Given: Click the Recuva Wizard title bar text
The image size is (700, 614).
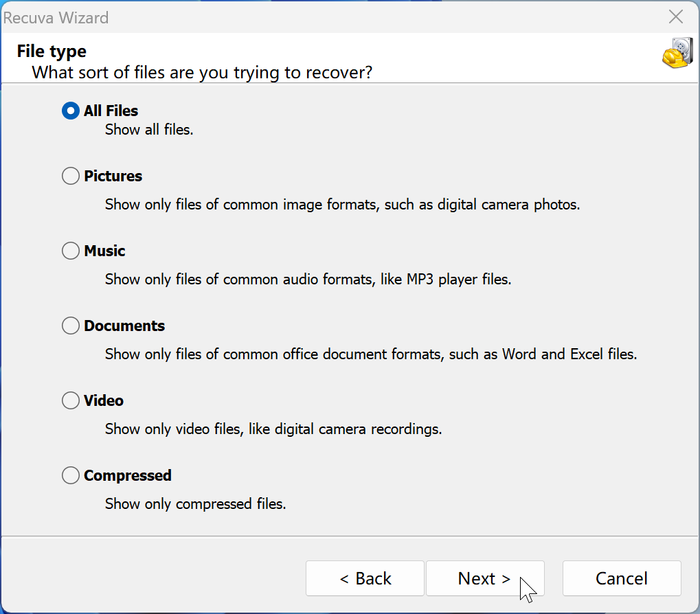Looking at the screenshot, I should [x=56, y=18].
